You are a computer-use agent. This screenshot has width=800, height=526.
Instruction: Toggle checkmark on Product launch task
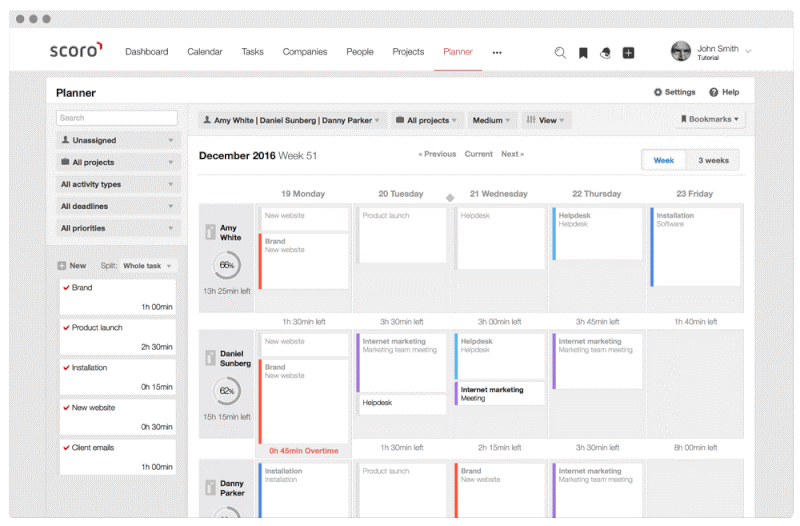click(66, 328)
